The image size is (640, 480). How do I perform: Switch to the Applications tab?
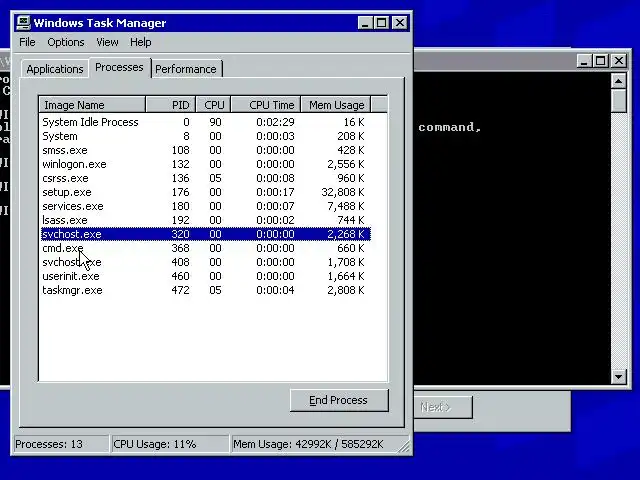(55, 69)
